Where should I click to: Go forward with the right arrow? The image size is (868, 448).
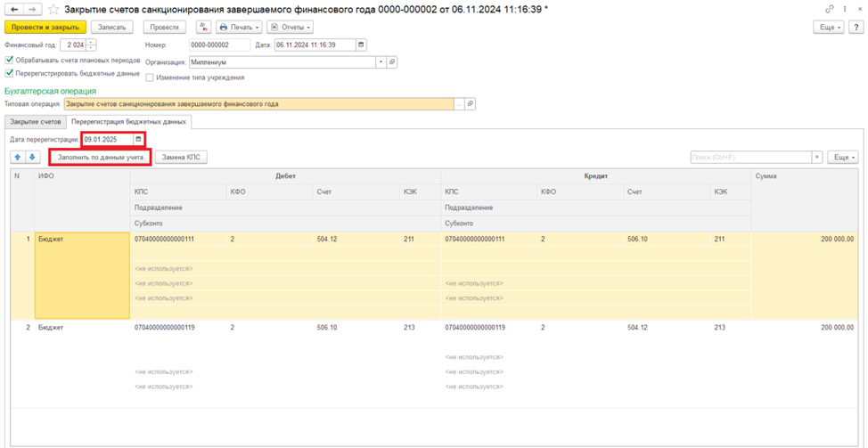click(x=33, y=10)
